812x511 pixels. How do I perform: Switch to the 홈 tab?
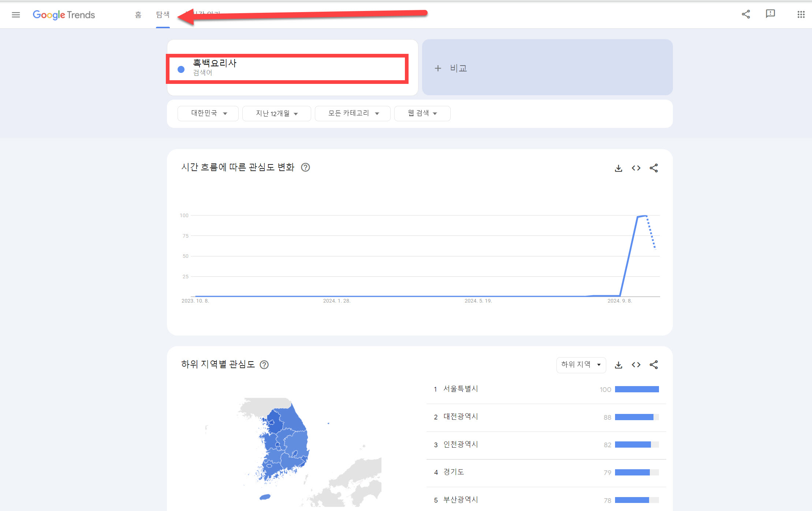(x=138, y=15)
